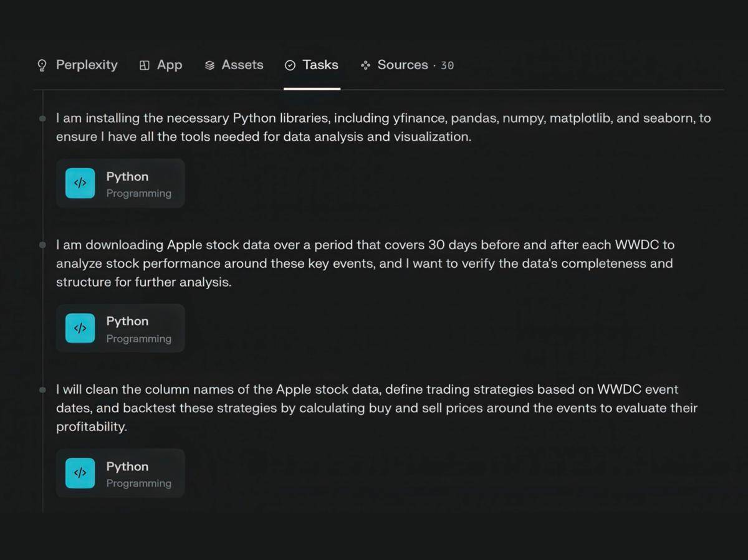Select the Tasks tab
Screen dimensions: 748x560
point(312,65)
